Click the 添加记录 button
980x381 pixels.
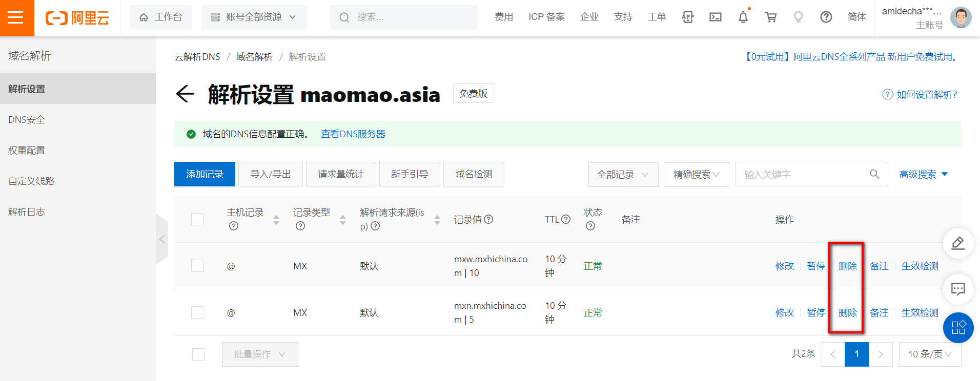tap(205, 174)
